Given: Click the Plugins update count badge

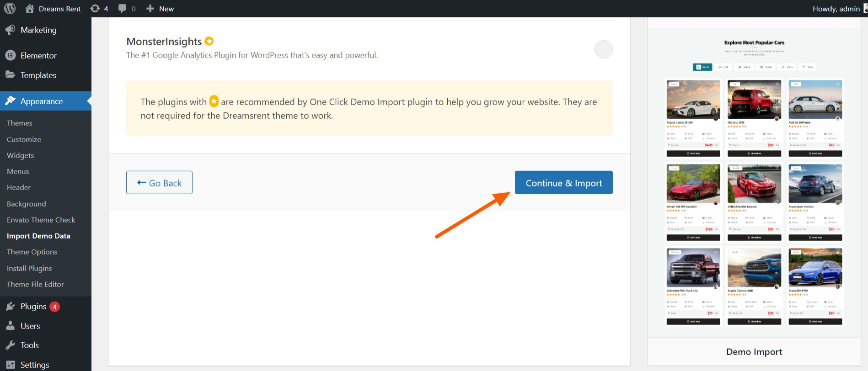Looking at the screenshot, I should (54, 307).
